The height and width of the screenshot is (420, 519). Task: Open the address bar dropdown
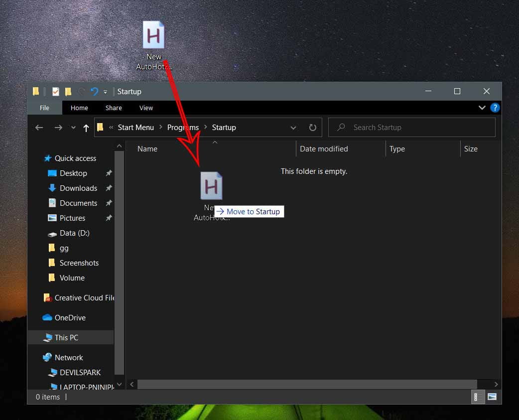click(293, 127)
